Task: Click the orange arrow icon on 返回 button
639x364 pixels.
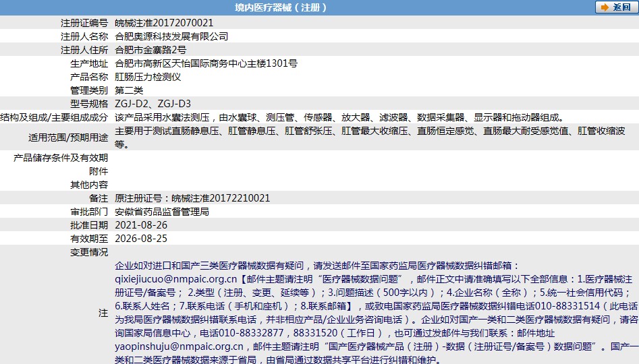Action: point(605,7)
